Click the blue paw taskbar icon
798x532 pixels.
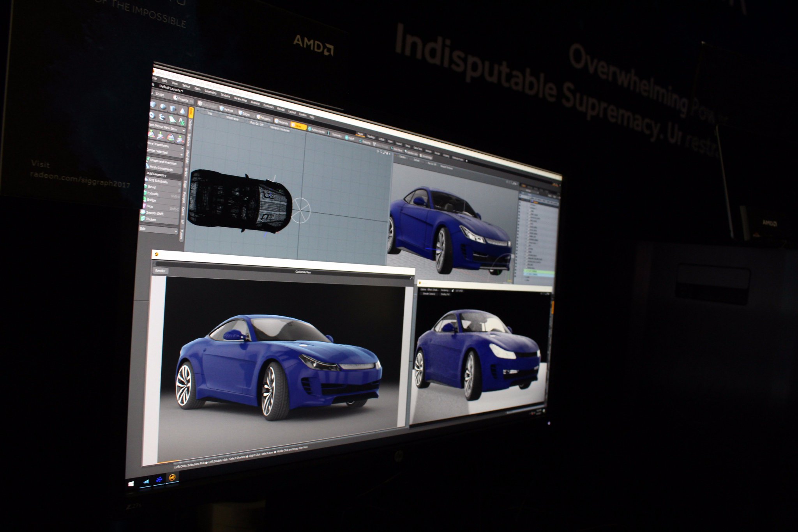tap(159, 479)
